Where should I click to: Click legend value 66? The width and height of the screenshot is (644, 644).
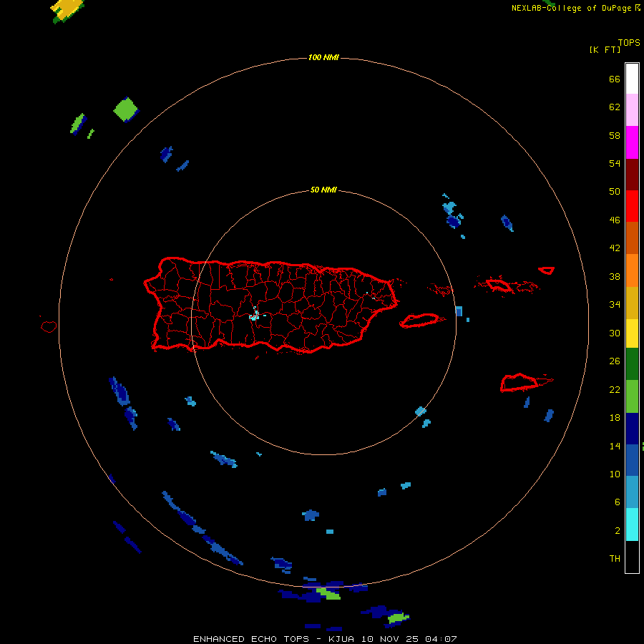(615, 79)
